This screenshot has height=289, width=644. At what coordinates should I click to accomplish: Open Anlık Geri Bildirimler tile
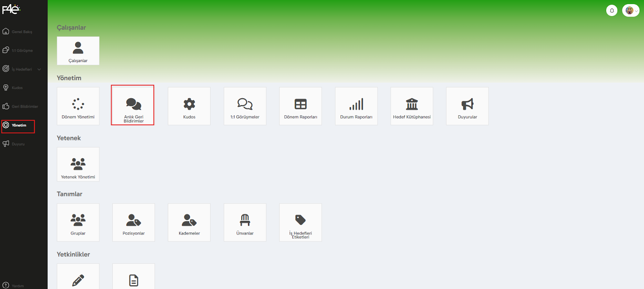point(133,105)
